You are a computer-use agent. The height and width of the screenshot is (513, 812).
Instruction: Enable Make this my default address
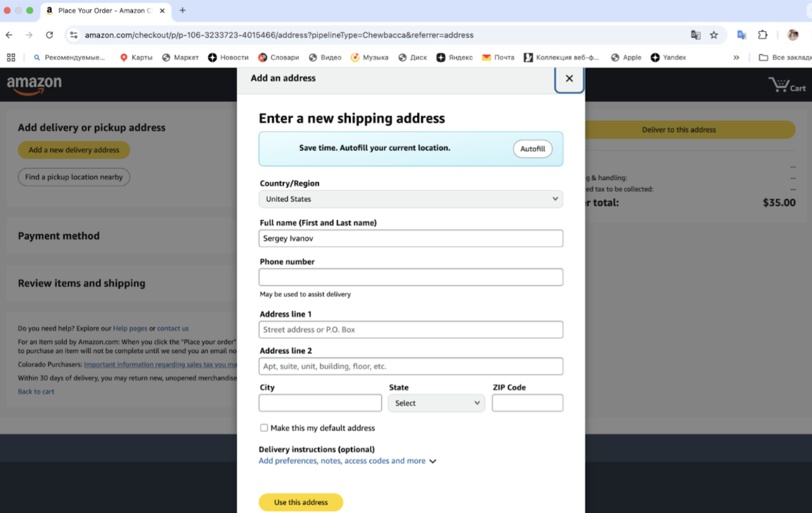pyautogui.click(x=264, y=428)
